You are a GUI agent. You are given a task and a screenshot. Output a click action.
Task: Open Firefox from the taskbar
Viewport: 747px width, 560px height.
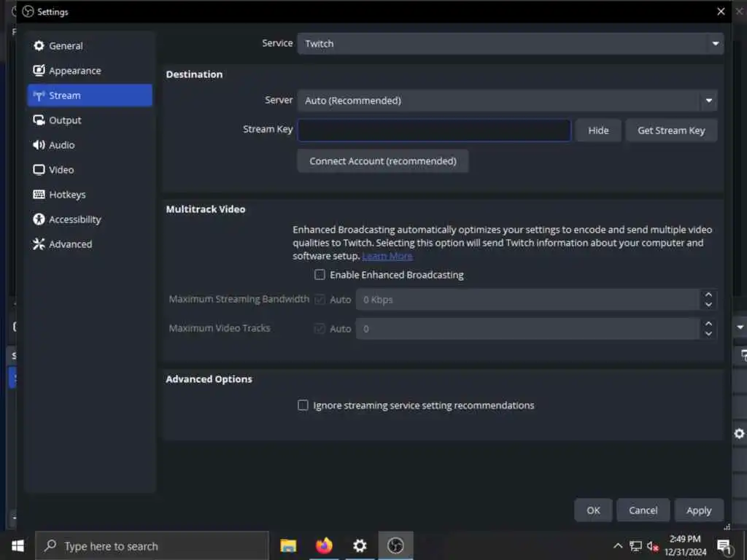pos(324,545)
